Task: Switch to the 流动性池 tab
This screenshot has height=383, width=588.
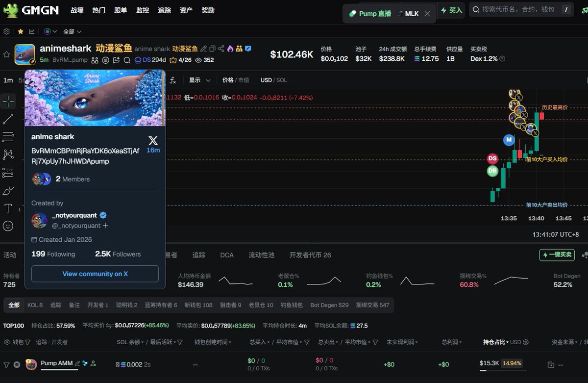Action: coord(262,255)
